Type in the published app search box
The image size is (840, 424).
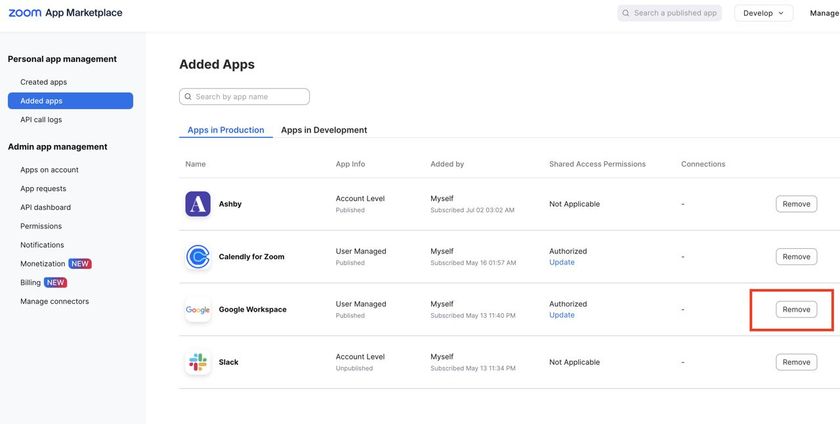pos(675,13)
